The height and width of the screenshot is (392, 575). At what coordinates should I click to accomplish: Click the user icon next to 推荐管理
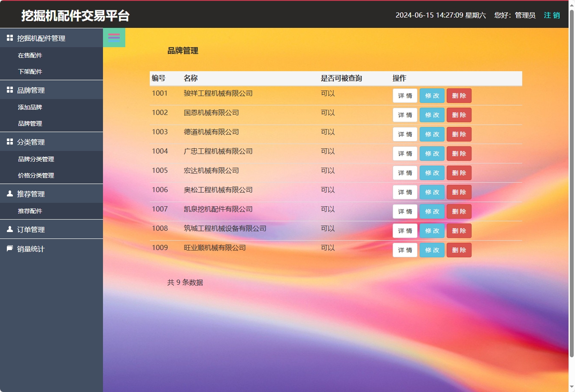pos(9,193)
